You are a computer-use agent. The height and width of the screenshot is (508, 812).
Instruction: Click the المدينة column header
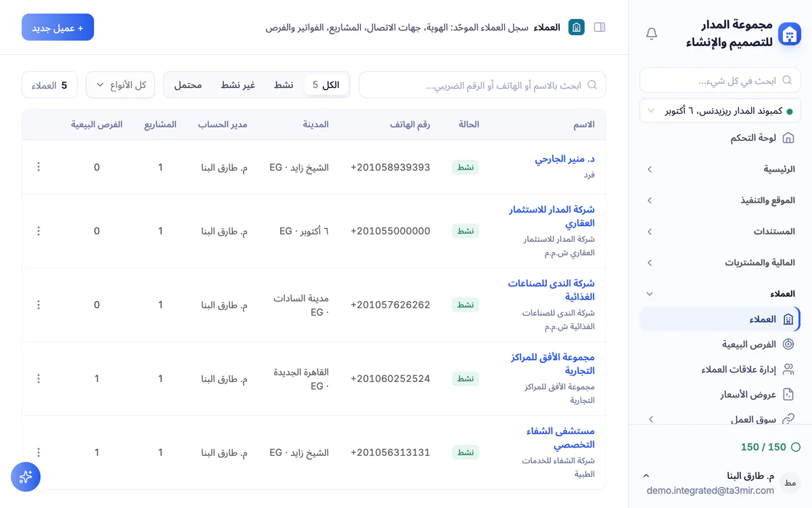(316, 125)
